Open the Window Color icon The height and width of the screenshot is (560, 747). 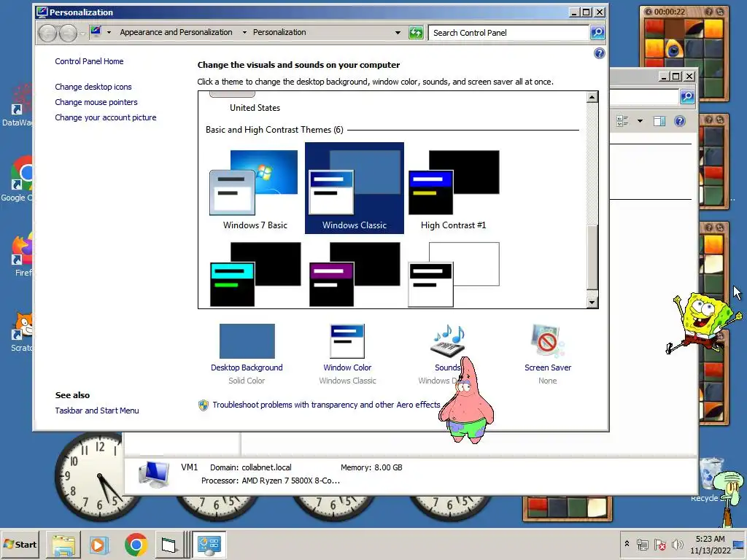(347, 341)
